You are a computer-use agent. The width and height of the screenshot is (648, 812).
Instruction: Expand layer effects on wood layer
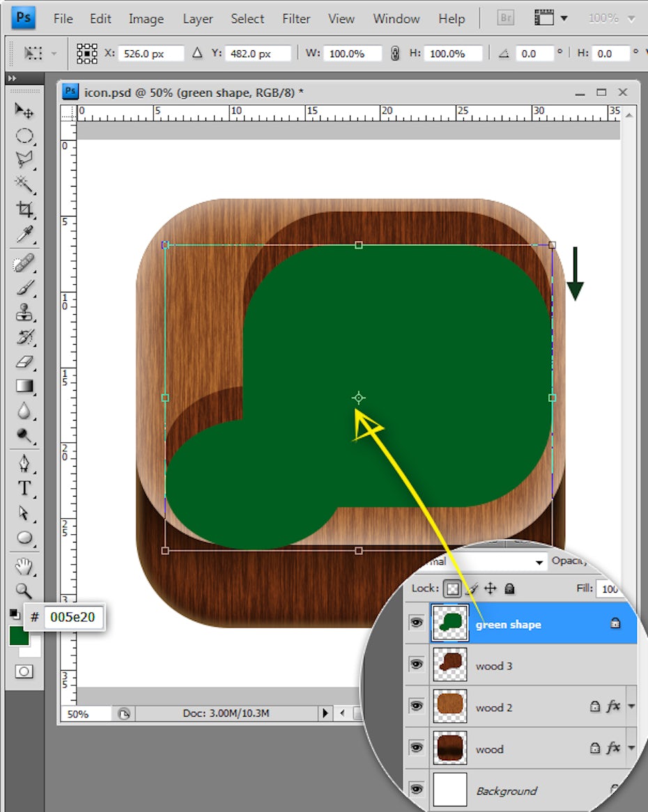coord(631,749)
